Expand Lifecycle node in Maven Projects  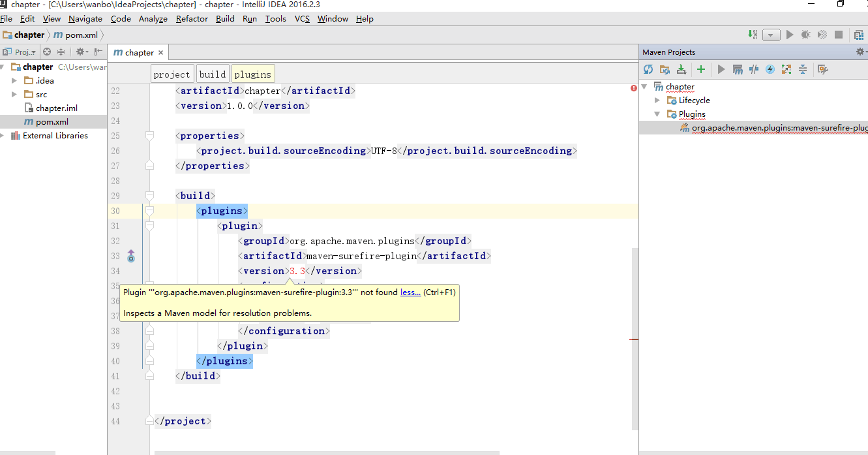point(657,101)
